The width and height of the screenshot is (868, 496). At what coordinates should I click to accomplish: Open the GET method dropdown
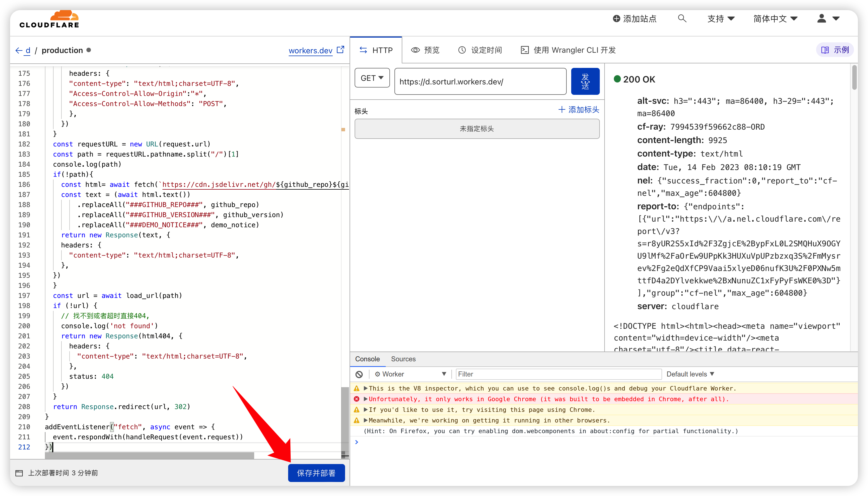coord(372,78)
